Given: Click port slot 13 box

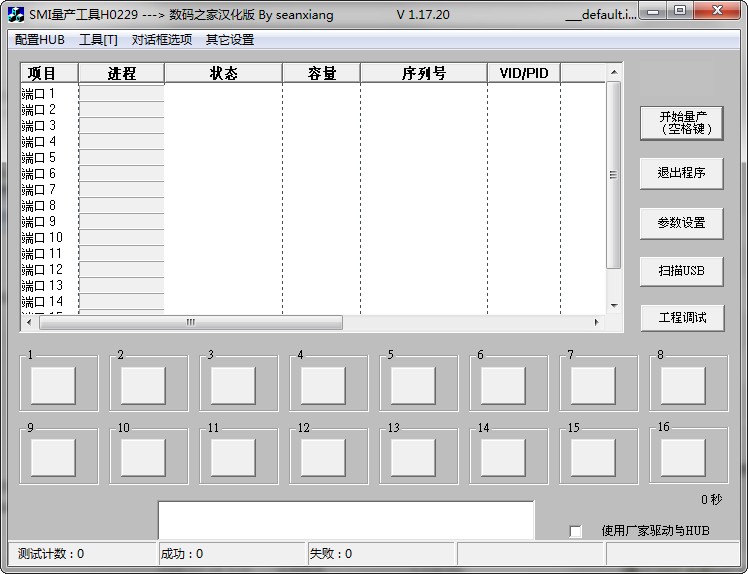Looking at the screenshot, I should coord(413,458).
